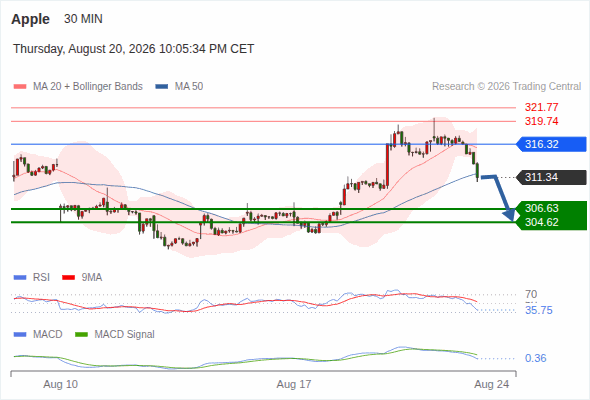590x400 pixels.
Task: Select the 311.34 current price tag
Action: 551,177
